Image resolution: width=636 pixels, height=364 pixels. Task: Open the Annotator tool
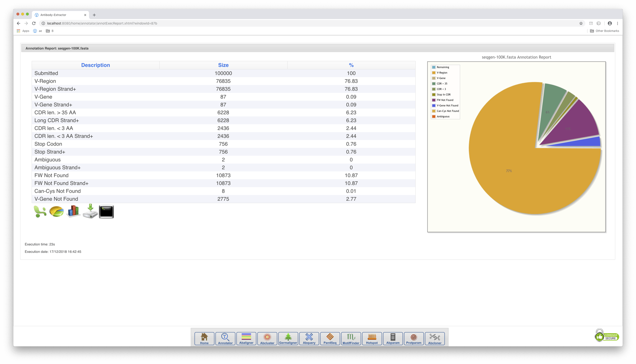point(225,339)
